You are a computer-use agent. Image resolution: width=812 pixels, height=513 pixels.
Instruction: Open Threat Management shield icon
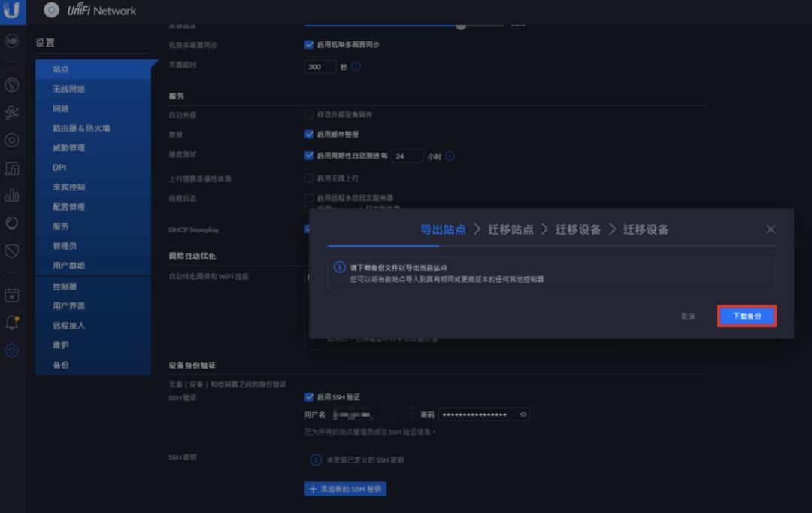tap(11, 250)
